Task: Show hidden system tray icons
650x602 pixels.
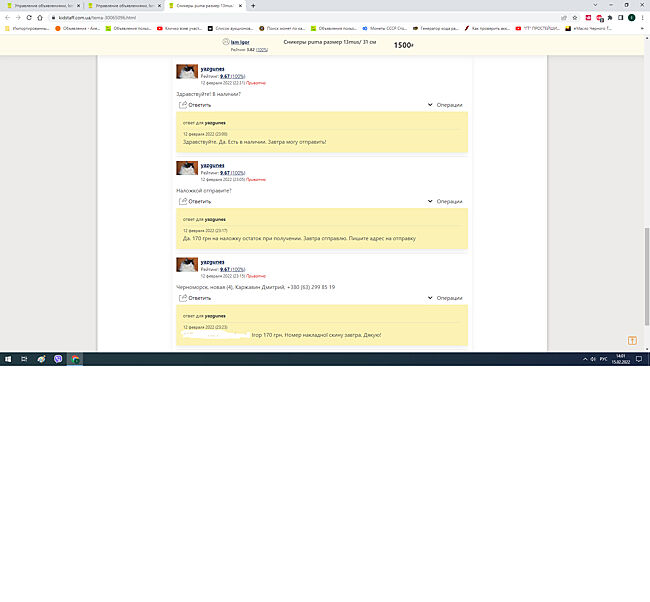Action: tap(584, 358)
